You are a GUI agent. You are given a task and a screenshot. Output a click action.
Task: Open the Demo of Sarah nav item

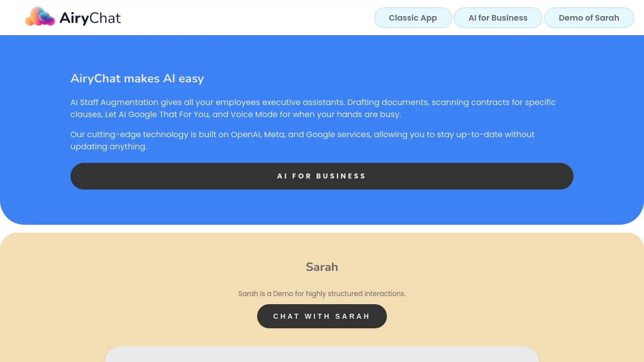point(589,18)
